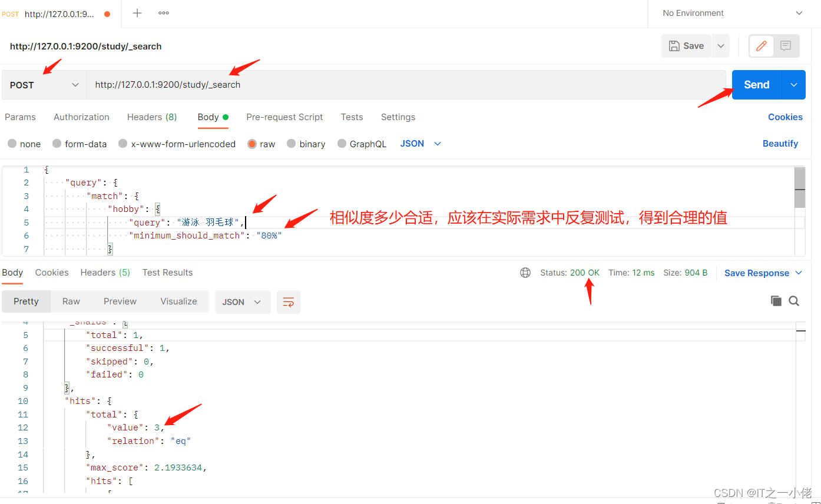
Task: Select the none body type
Action: (x=24, y=144)
